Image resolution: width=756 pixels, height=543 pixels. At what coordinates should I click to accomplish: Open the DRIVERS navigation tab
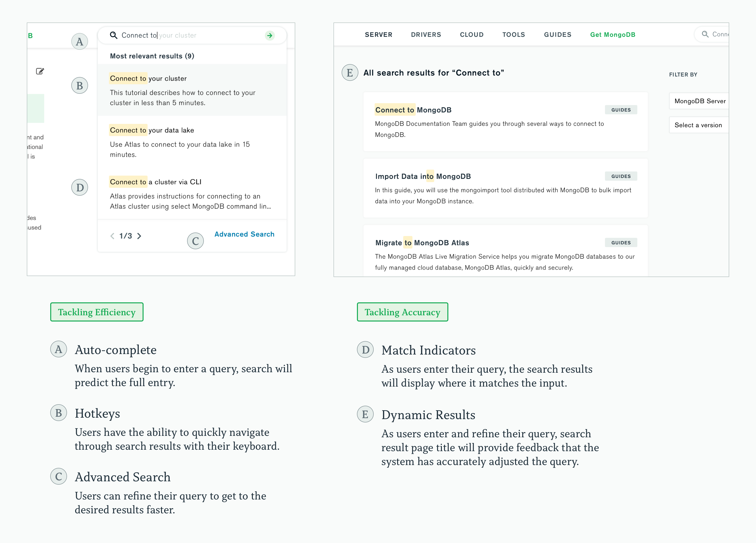tap(426, 35)
